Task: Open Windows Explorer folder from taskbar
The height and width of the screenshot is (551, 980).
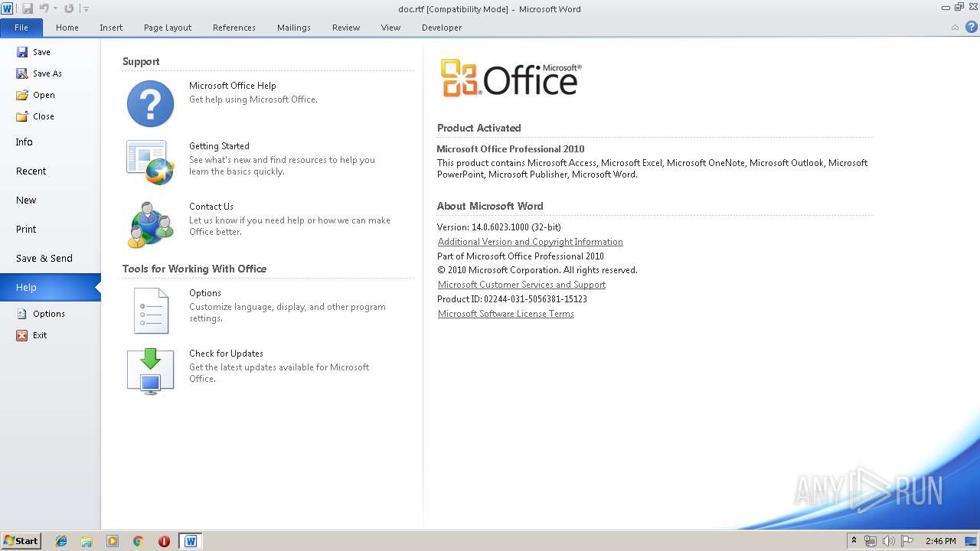Action: click(87, 541)
